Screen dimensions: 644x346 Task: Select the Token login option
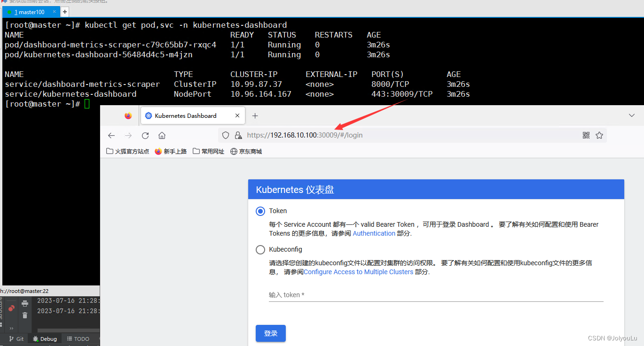[260, 211]
